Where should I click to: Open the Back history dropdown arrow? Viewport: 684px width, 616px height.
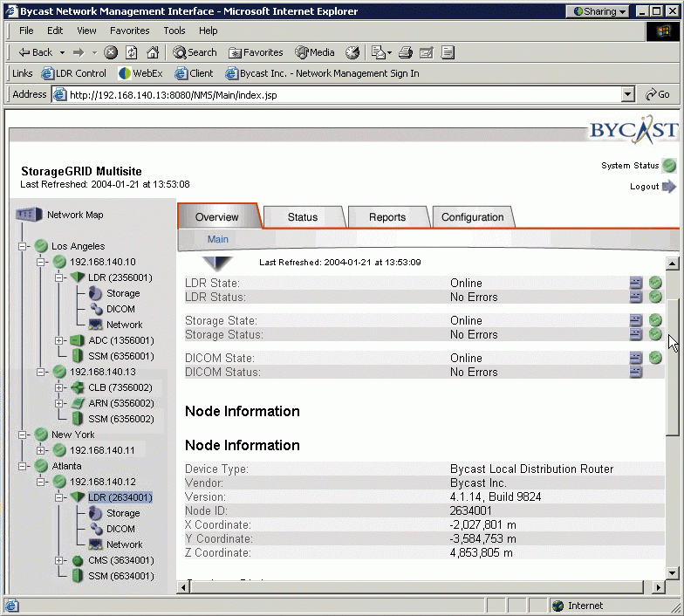pyautogui.click(x=63, y=52)
